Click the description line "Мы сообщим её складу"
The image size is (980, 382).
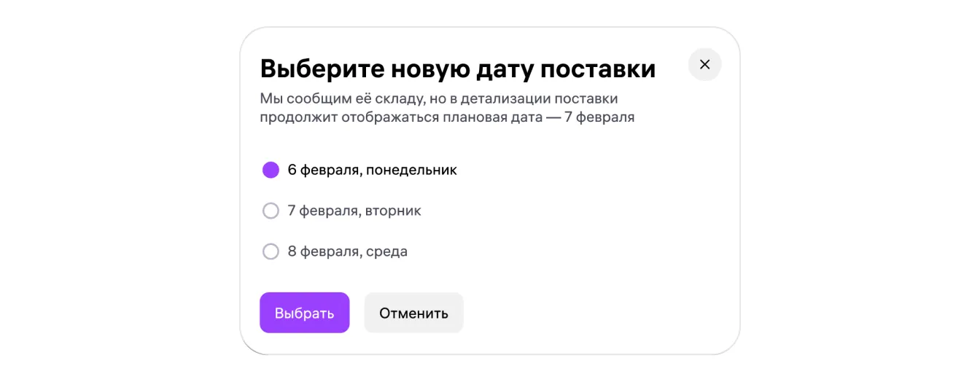pyautogui.click(x=439, y=98)
